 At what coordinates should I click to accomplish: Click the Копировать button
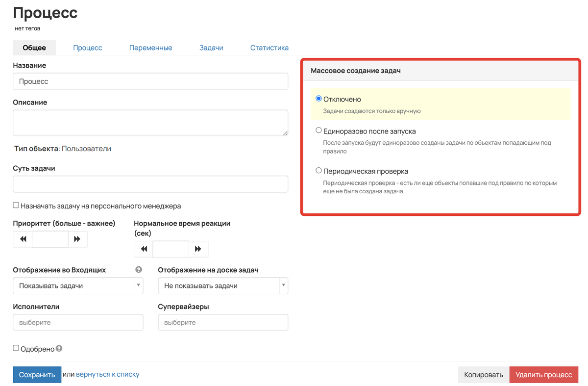[x=484, y=375]
